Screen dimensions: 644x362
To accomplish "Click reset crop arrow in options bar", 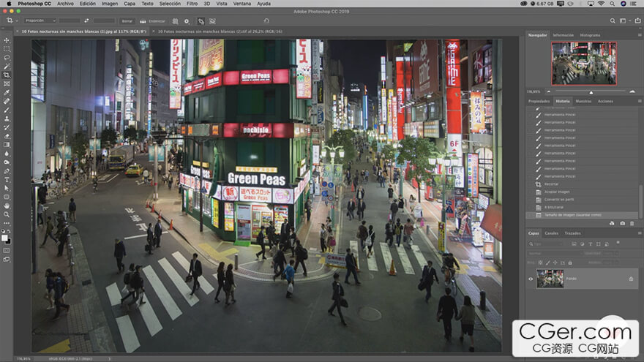I will click(x=266, y=20).
